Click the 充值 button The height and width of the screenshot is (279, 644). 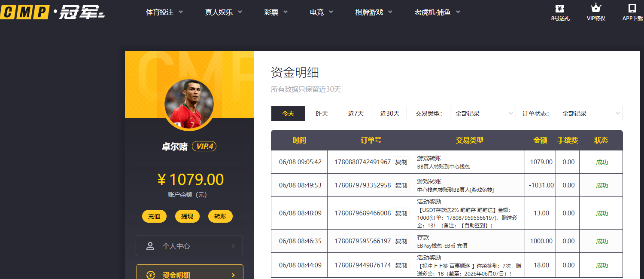pos(154,216)
